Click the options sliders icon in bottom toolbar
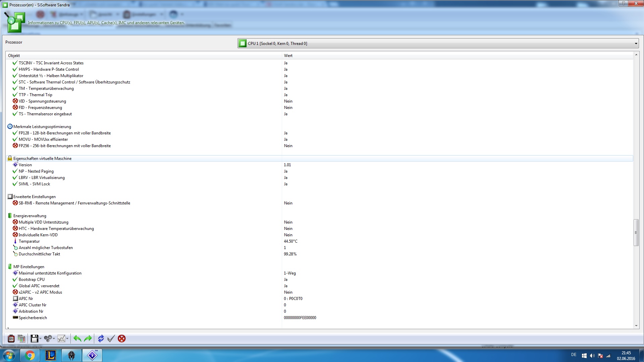 pyautogui.click(x=11, y=339)
